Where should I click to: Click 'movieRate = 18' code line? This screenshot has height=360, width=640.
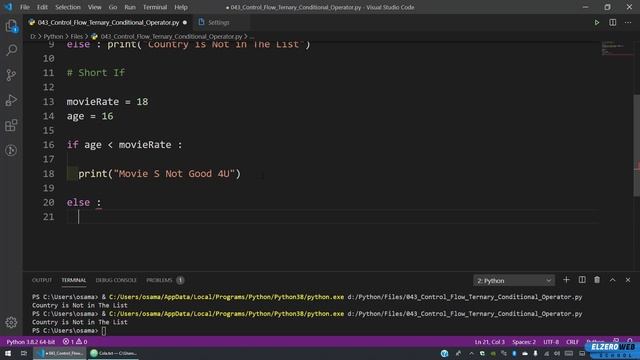coord(107,102)
